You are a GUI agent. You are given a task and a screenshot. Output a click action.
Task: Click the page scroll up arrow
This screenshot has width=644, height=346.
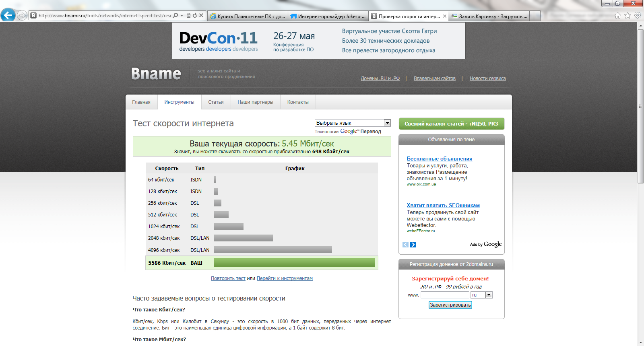point(640,26)
